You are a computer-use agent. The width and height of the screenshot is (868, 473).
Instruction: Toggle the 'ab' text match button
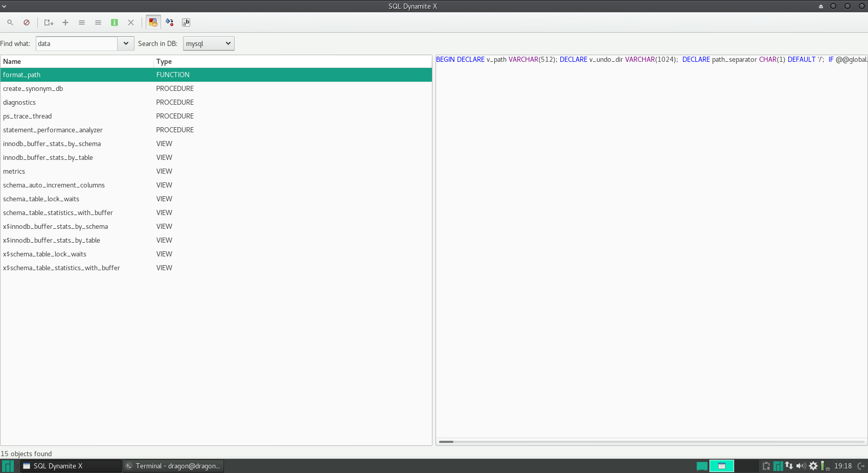(x=186, y=22)
